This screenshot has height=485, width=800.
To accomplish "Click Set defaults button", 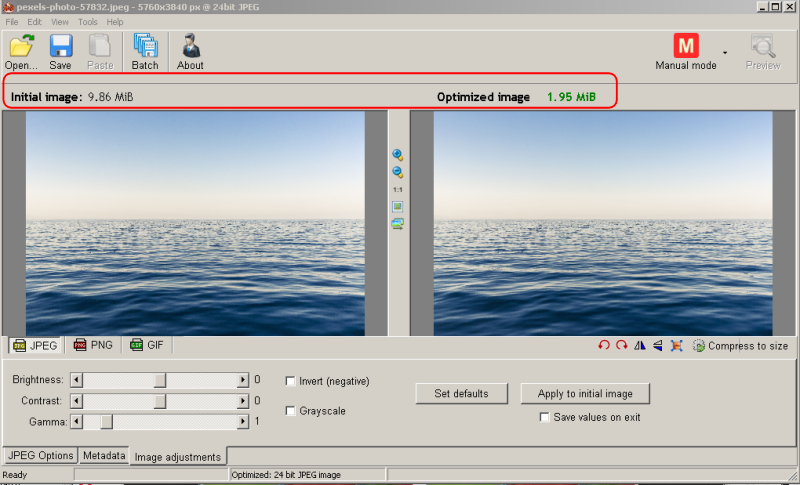I will tap(461, 393).
